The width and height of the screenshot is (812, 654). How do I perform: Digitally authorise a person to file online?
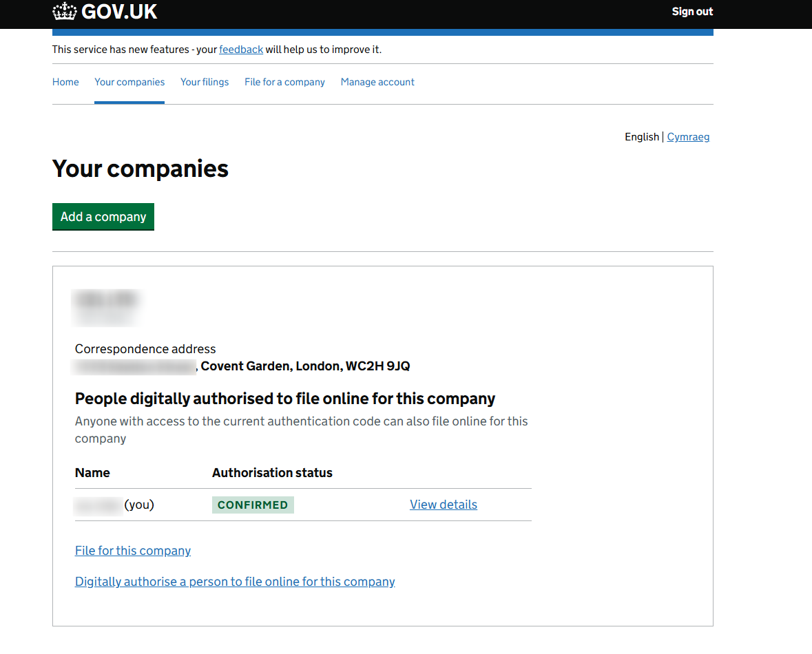click(x=235, y=582)
